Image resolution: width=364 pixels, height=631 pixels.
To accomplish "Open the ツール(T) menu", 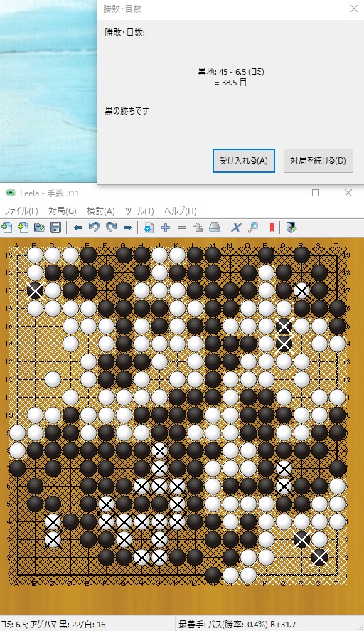I will click(139, 211).
